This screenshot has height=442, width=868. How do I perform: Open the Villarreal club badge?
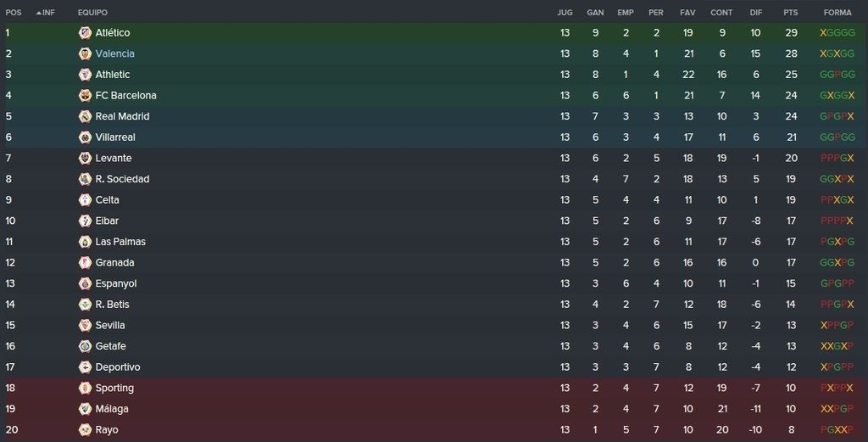pos(85,137)
